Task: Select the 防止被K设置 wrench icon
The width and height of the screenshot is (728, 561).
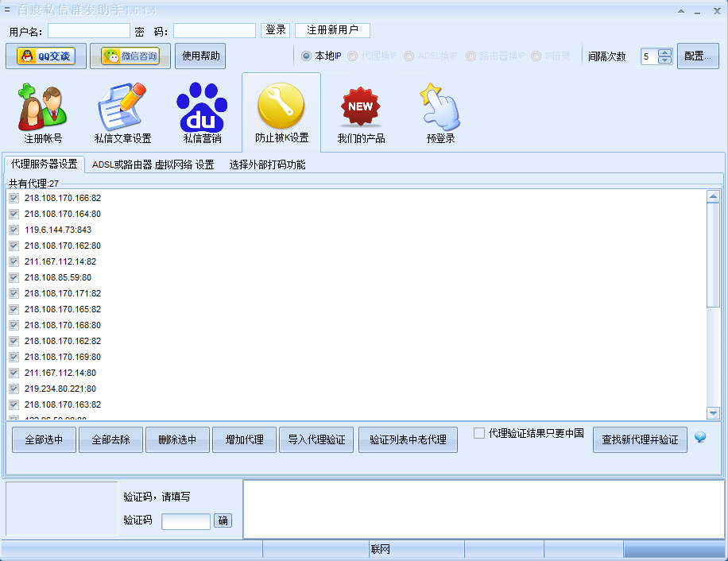Action: pyautogui.click(x=281, y=113)
